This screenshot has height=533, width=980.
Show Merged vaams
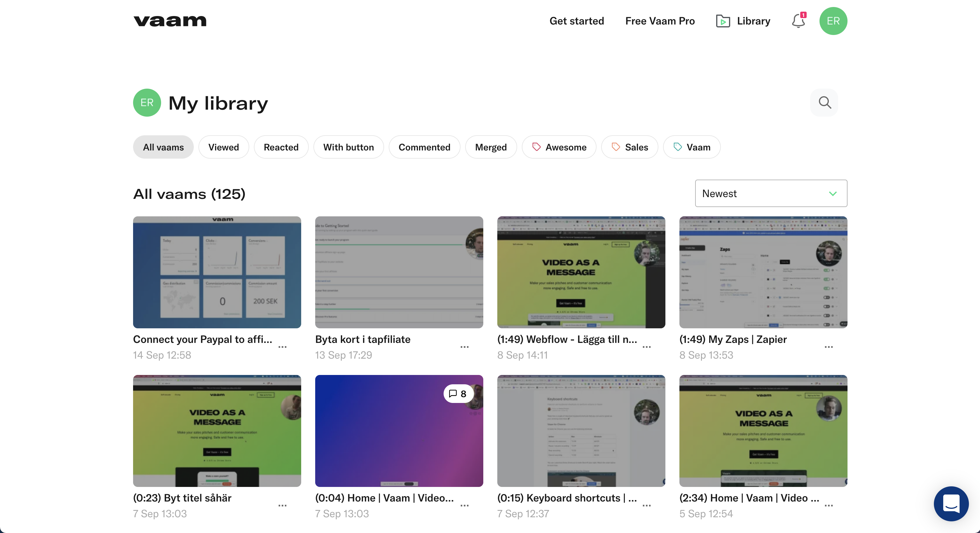491,147
